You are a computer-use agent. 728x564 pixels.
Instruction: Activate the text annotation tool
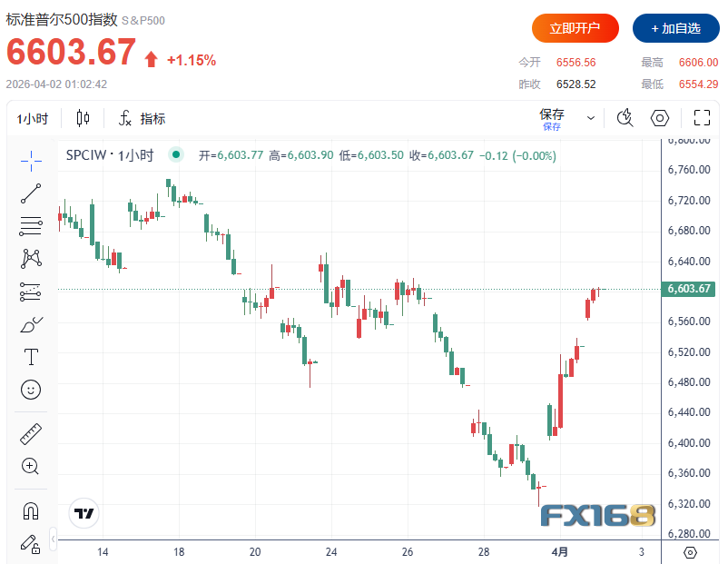point(31,356)
